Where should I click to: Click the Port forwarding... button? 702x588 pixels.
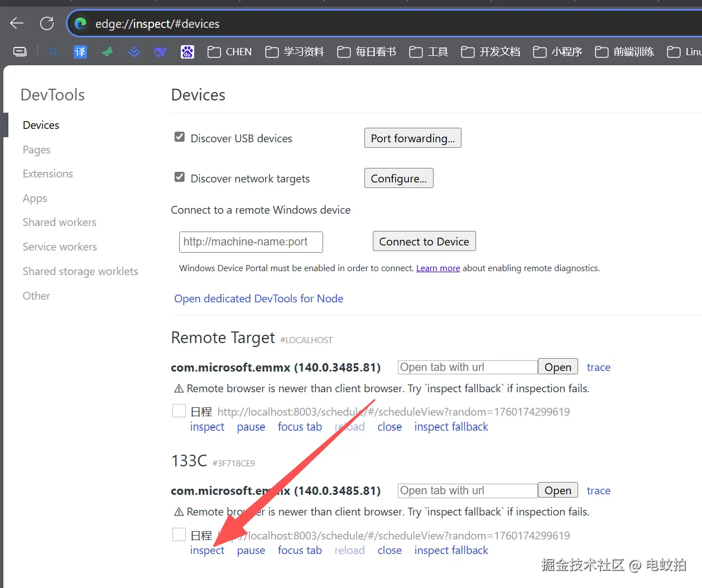click(413, 138)
